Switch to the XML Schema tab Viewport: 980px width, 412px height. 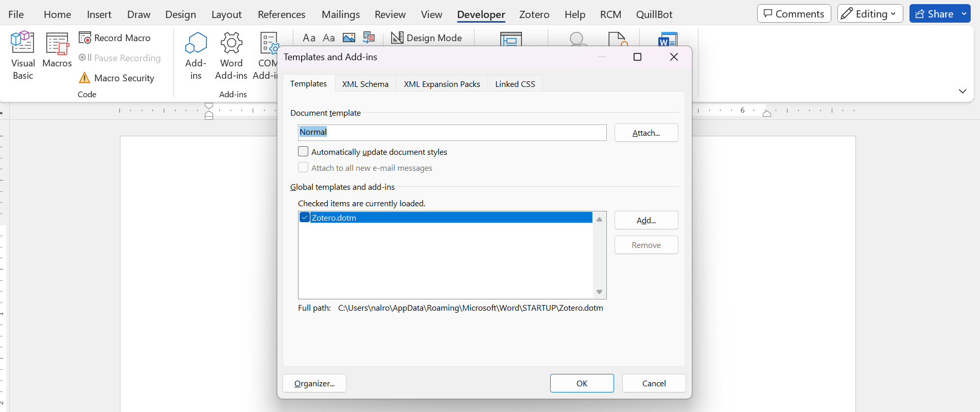click(x=365, y=84)
